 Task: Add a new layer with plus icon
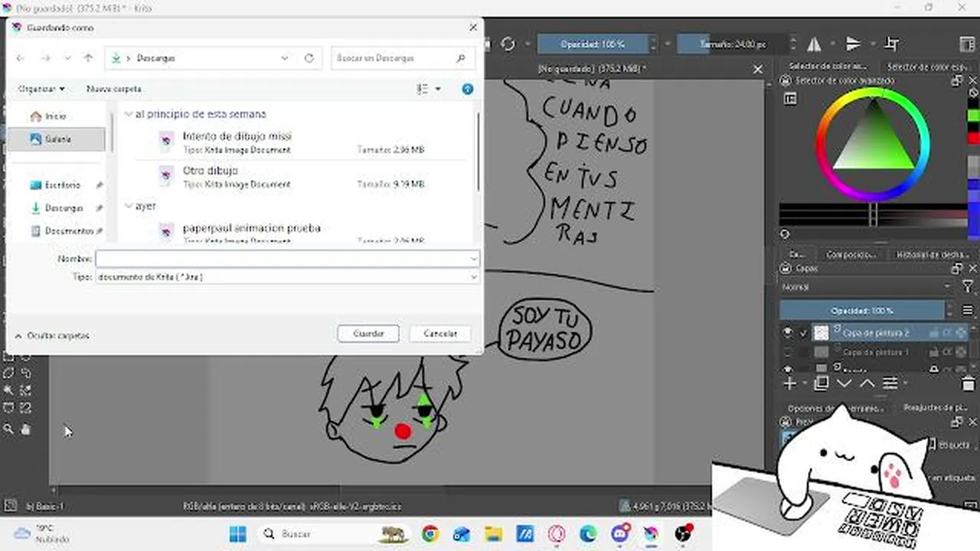coord(790,383)
